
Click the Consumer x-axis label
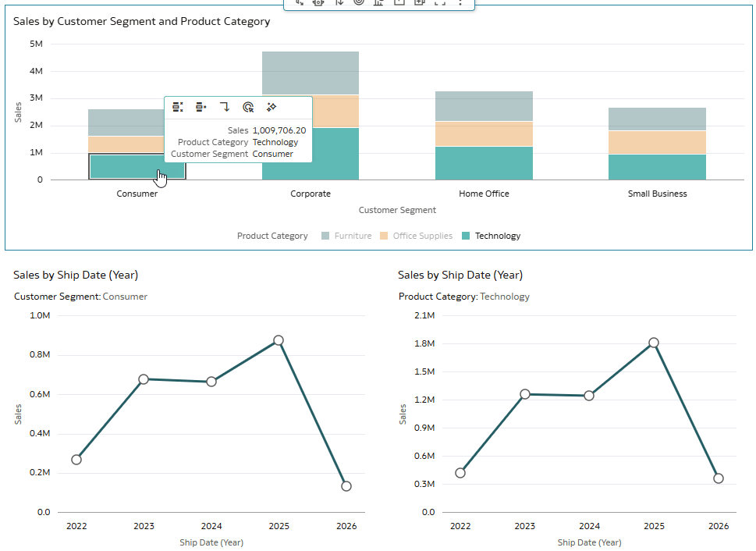pyautogui.click(x=137, y=194)
